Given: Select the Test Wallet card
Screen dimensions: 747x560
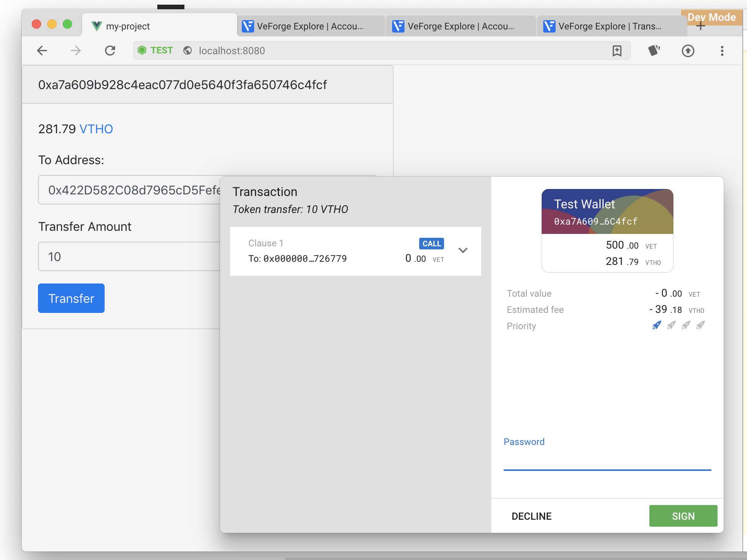Looking at the screenshot, I should 607,230.
